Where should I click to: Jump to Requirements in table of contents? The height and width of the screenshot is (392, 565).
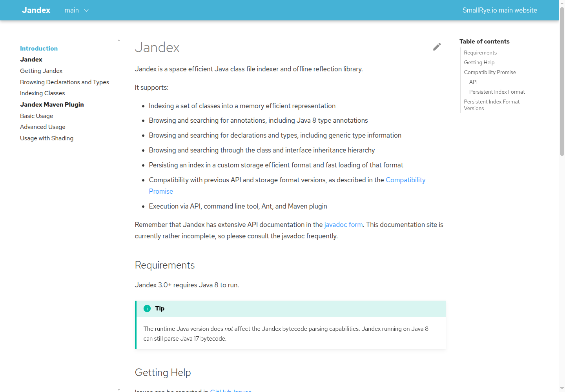click(480, 53)
